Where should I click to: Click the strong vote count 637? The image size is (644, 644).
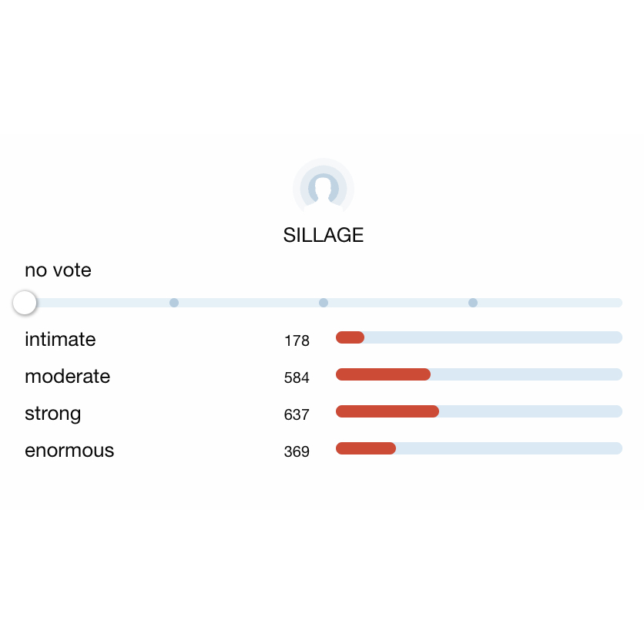[x=297, y=414]
